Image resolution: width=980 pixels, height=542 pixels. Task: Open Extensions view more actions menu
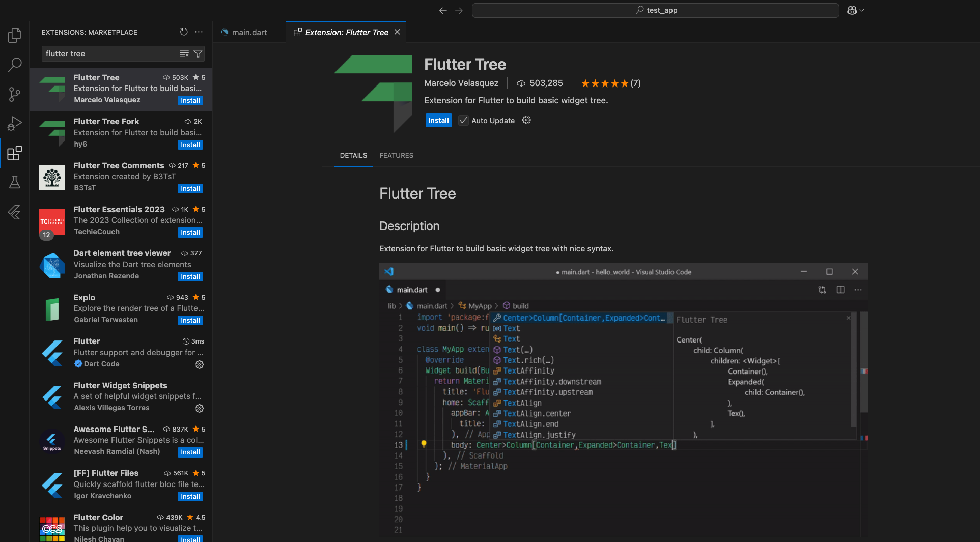199,32
